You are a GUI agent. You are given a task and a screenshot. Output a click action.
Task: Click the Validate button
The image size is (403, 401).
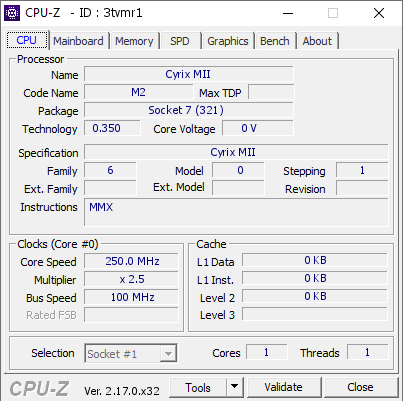coord(284,388)
